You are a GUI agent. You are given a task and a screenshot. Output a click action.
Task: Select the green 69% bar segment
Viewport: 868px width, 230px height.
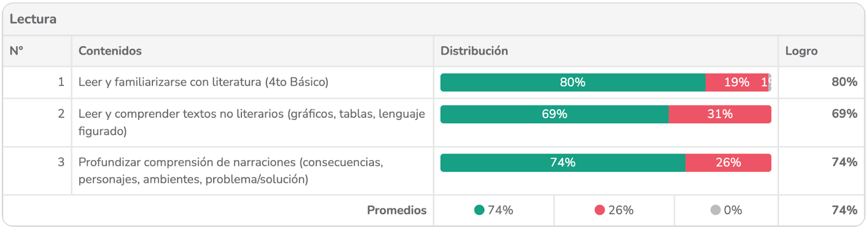[554, 114]
